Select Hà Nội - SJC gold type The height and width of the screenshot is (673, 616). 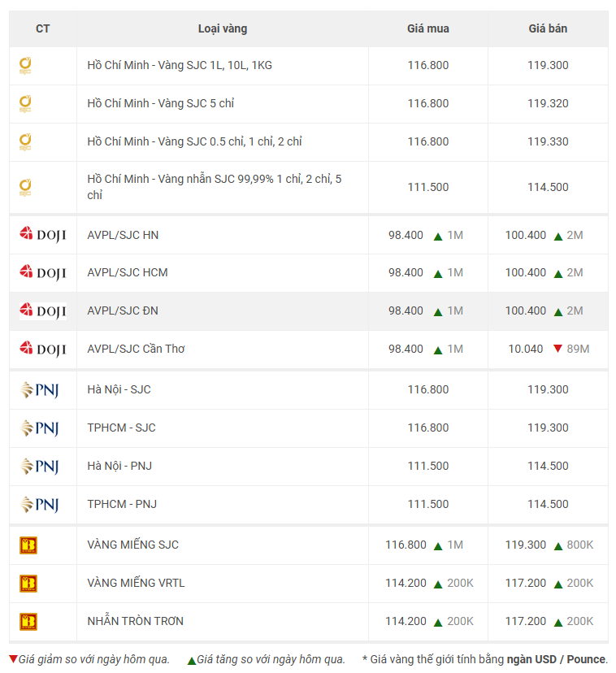point(119,389)
